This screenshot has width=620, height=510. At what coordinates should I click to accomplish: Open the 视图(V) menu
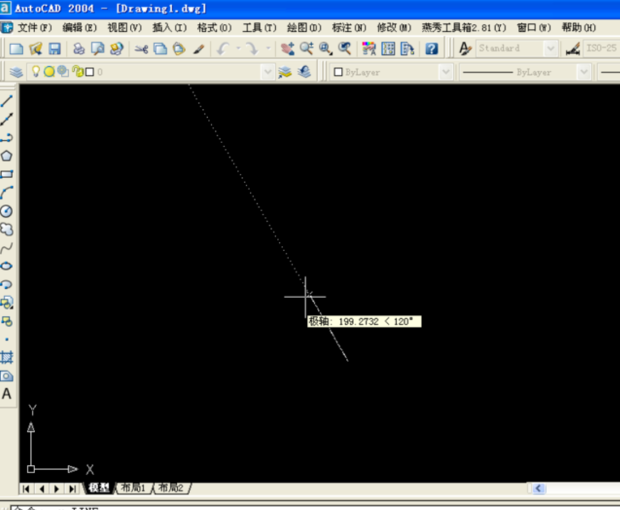125,28
